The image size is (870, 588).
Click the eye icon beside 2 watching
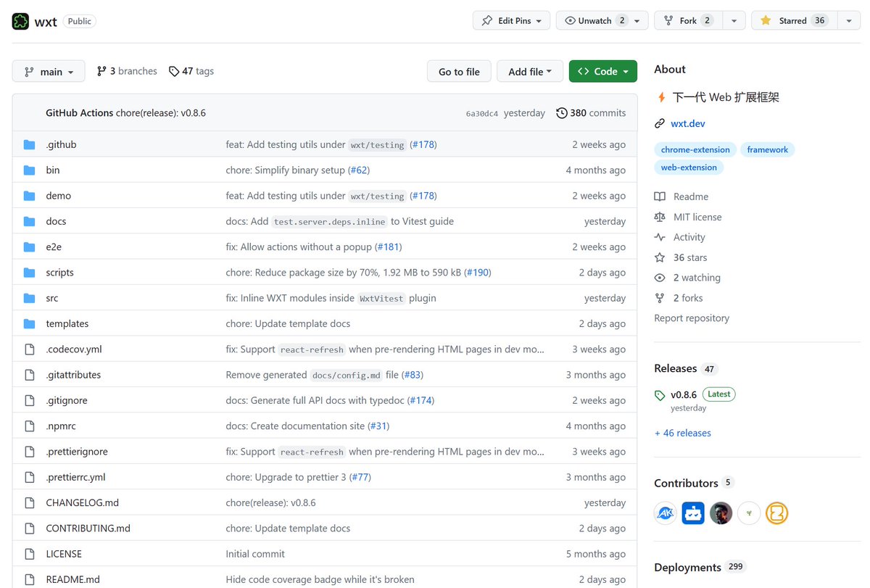click(x=660, y=278)
